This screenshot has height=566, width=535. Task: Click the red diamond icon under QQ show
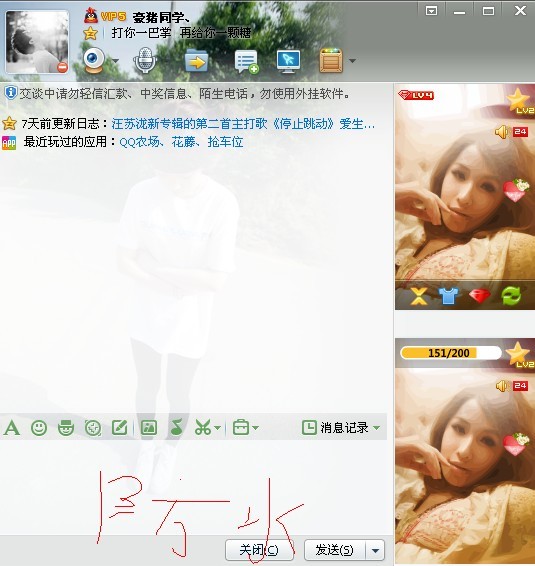479,296
